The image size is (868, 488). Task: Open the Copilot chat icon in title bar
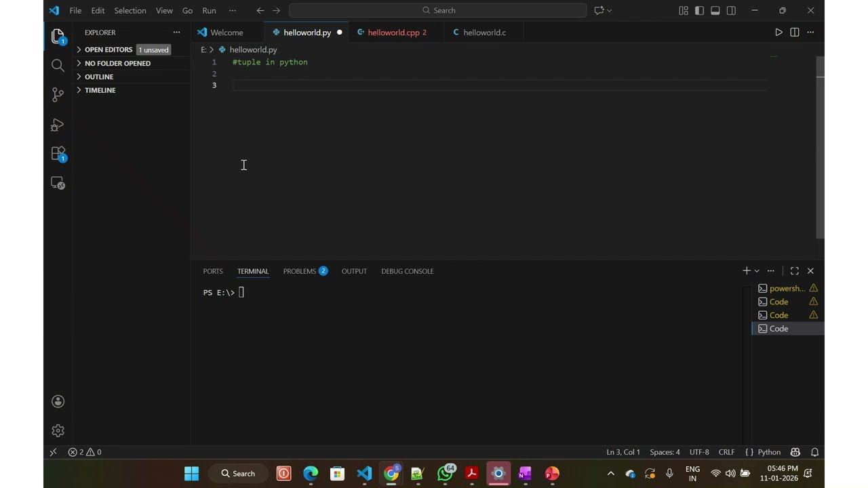tap(599, 10)
